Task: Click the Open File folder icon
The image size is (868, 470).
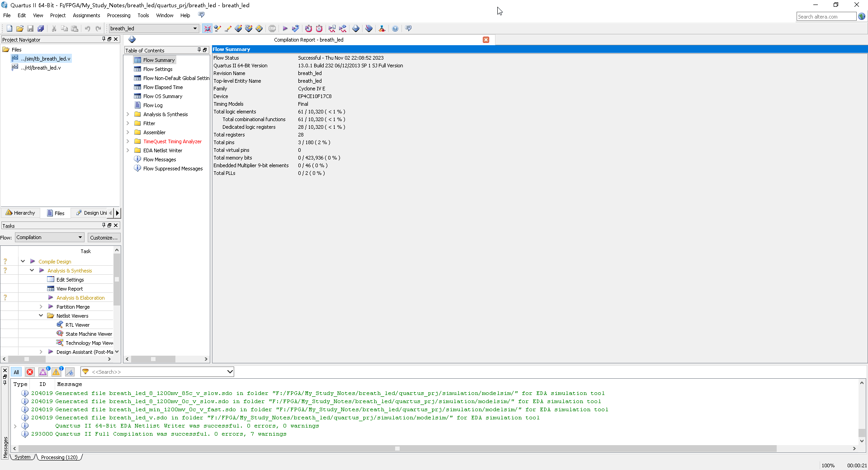Action: (19, 28)
